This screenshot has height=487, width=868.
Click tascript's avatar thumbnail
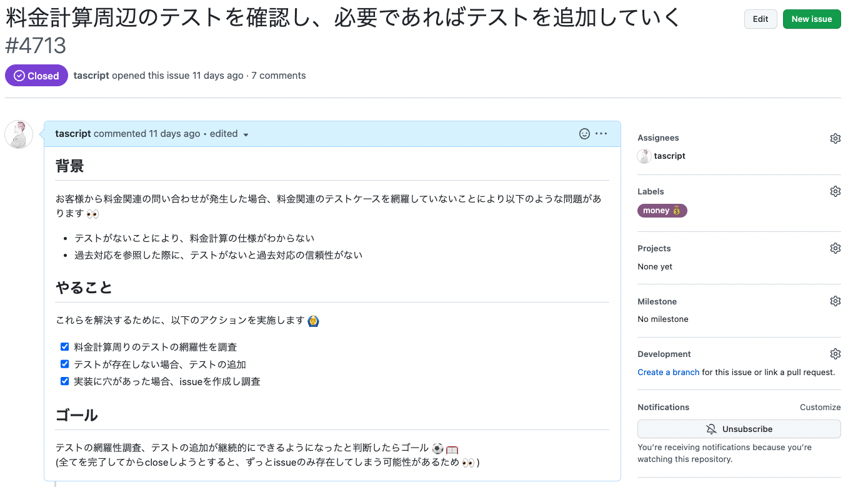[x=18, y=134]
